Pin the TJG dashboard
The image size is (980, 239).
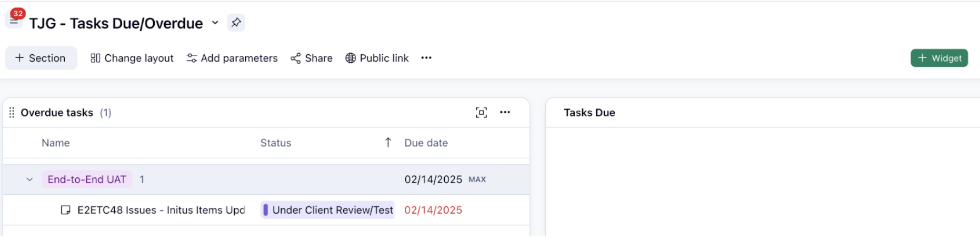[236, 23]
